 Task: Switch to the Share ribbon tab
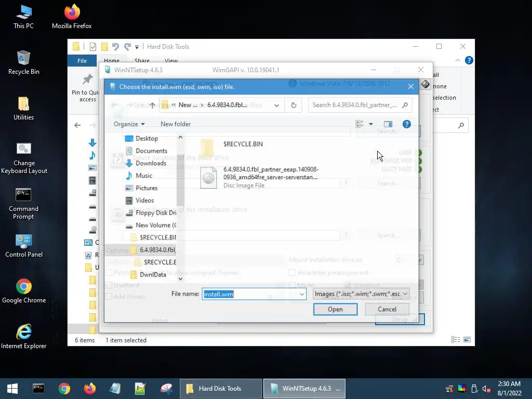coord(142,60)
